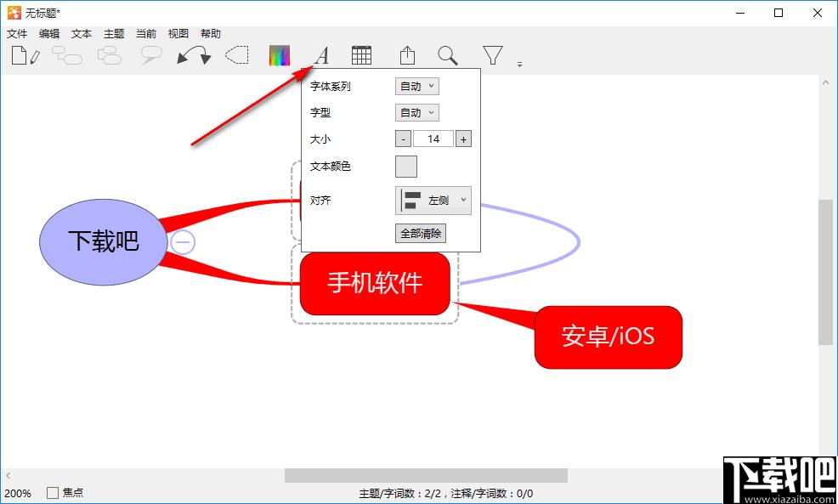
Task: Open the 当前 menu
Action: [x=146, y=34]
